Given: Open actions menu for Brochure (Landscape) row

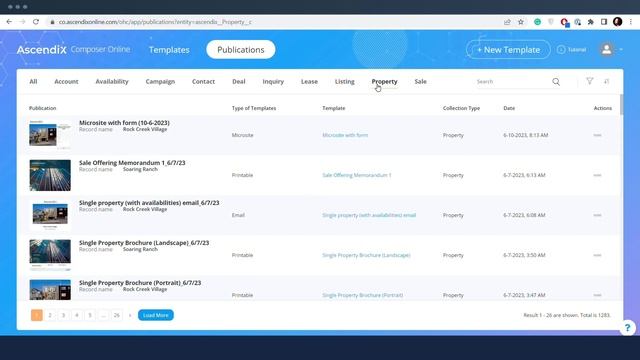Looking at the screenshot, I should pos(598,255).
